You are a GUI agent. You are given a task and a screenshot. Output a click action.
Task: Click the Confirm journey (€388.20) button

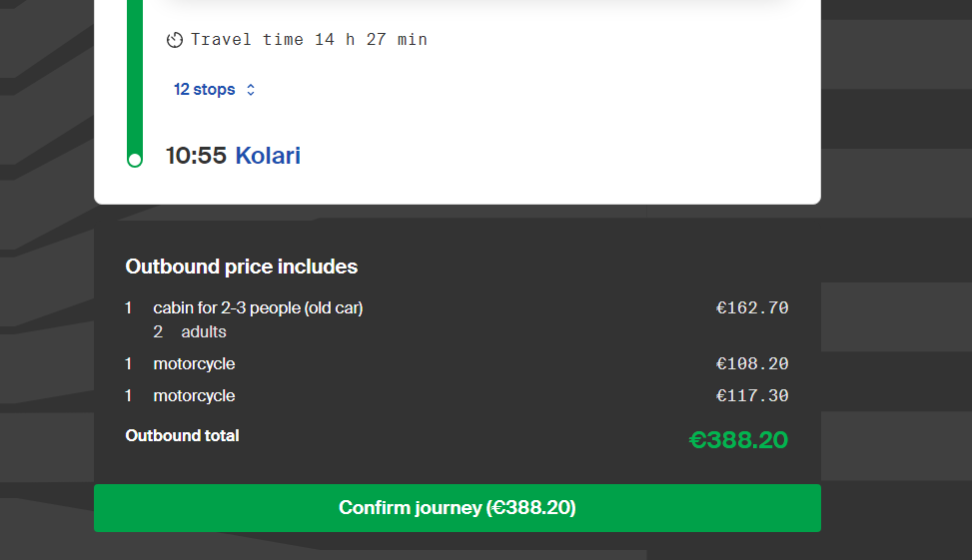(457, 508)
